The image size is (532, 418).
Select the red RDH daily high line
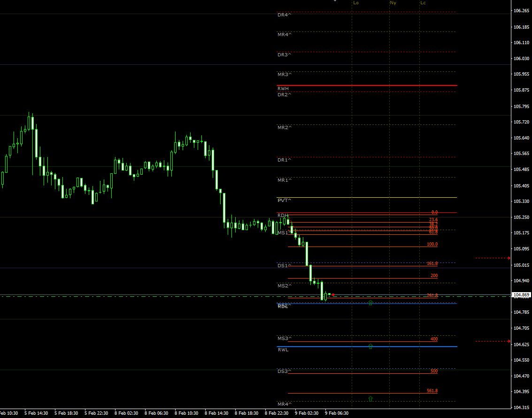pyautogui.click(x=366, y=213)
